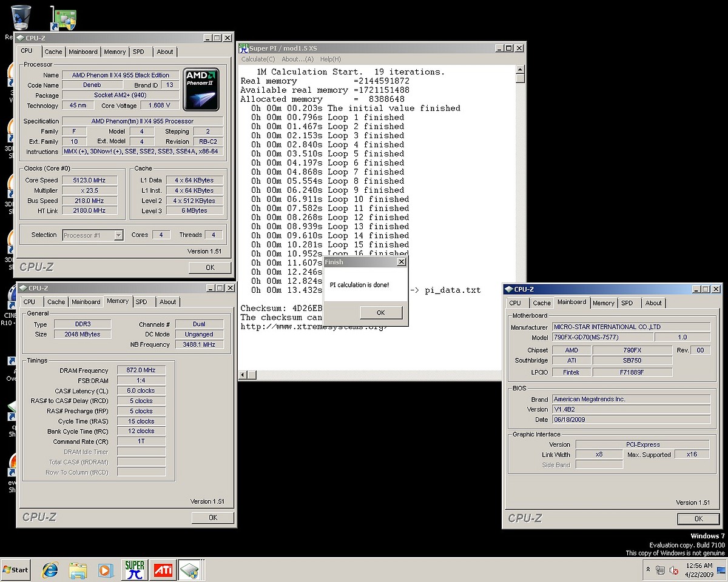Viewport: 728px width, 582px height.
Task: Click OK in CPU-Z processor window
Action: pyautogui.click(x=210, y=267)
